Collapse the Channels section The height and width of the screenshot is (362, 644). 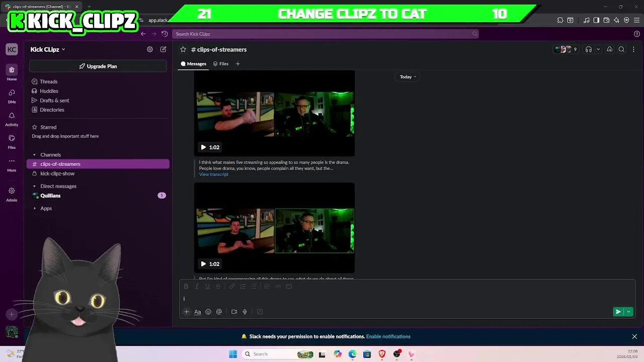(x=34, y=155)
